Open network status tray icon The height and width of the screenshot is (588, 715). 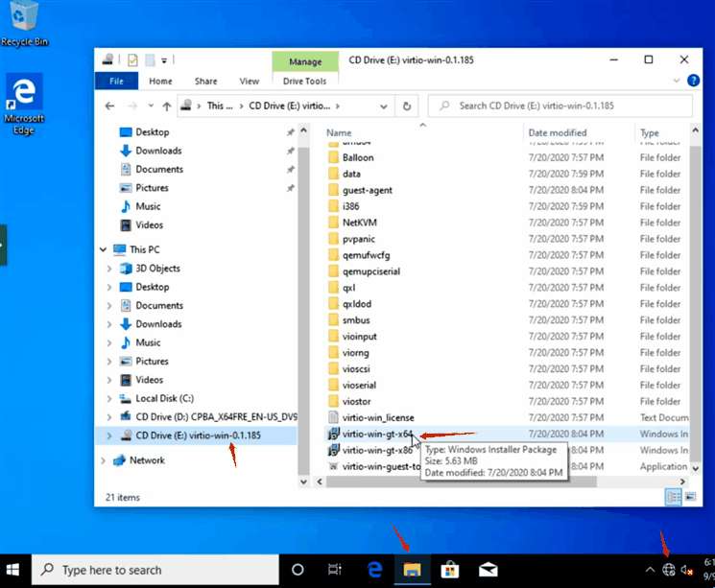[669, 570]
